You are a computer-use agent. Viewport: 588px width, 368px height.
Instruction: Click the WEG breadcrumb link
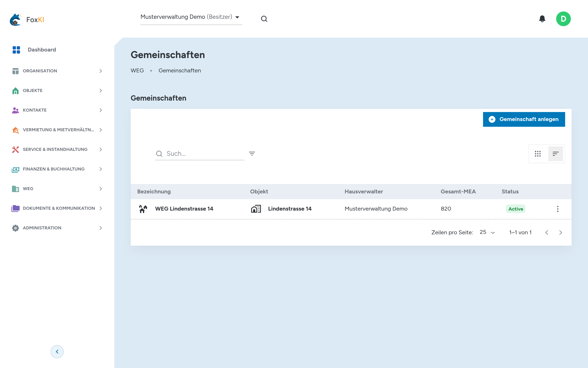pyautogui.click(x=137, y=71)
